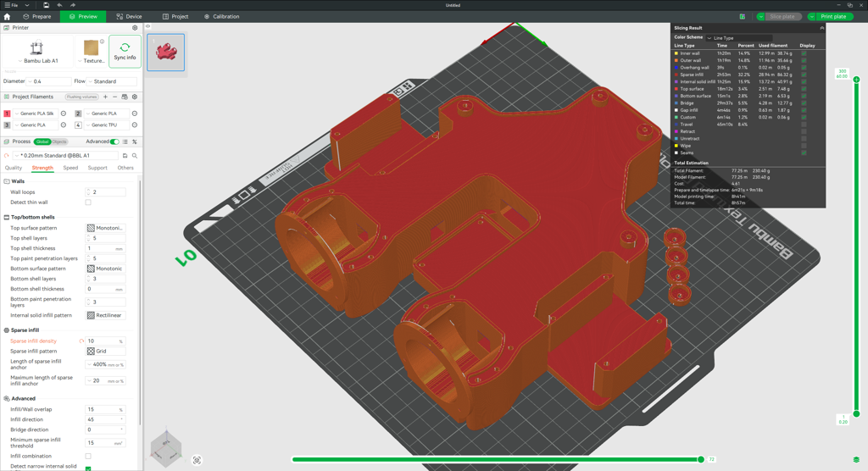Open the Top surface pattern dropdown
868x471 pixels.
[x=106, y=228]
